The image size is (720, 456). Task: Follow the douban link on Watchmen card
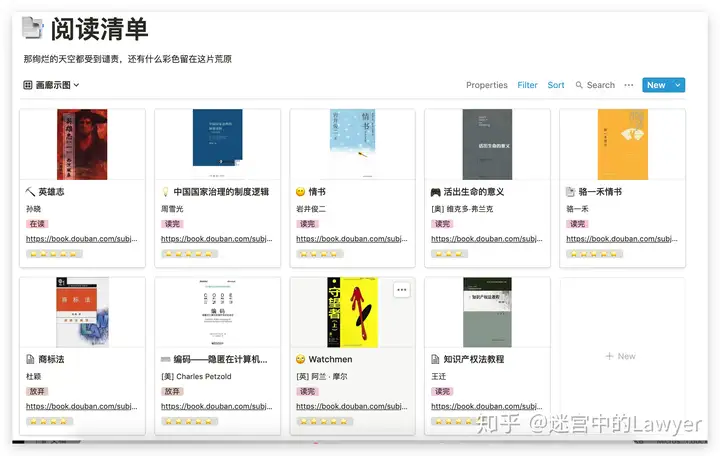tap(352, 406)
